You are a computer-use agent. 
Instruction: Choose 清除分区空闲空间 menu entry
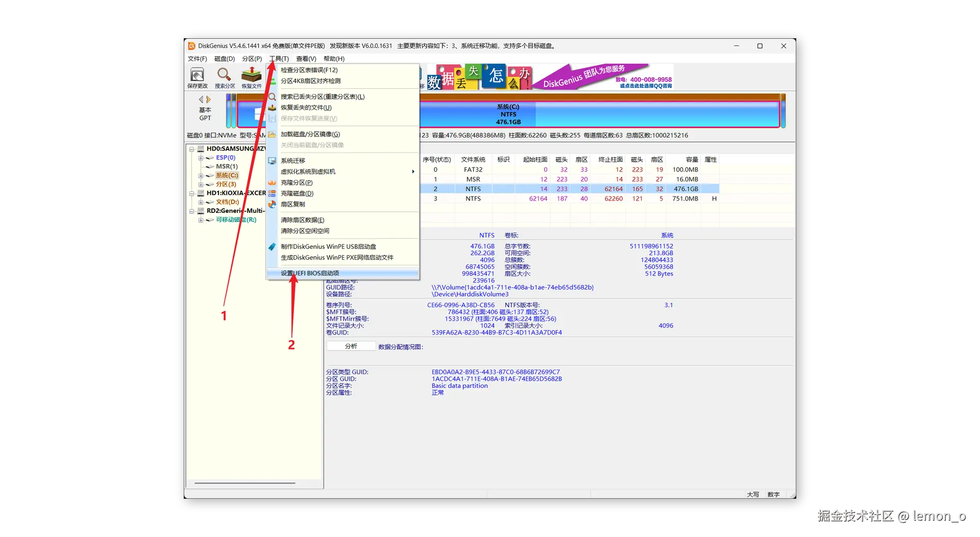342,231
